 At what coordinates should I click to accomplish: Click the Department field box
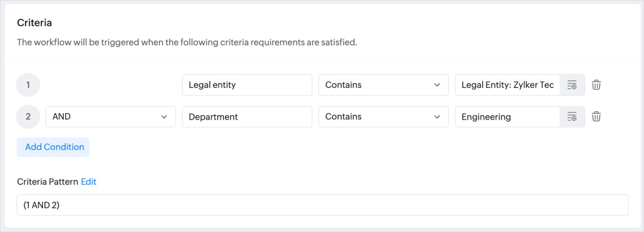[x=247, y=117]
